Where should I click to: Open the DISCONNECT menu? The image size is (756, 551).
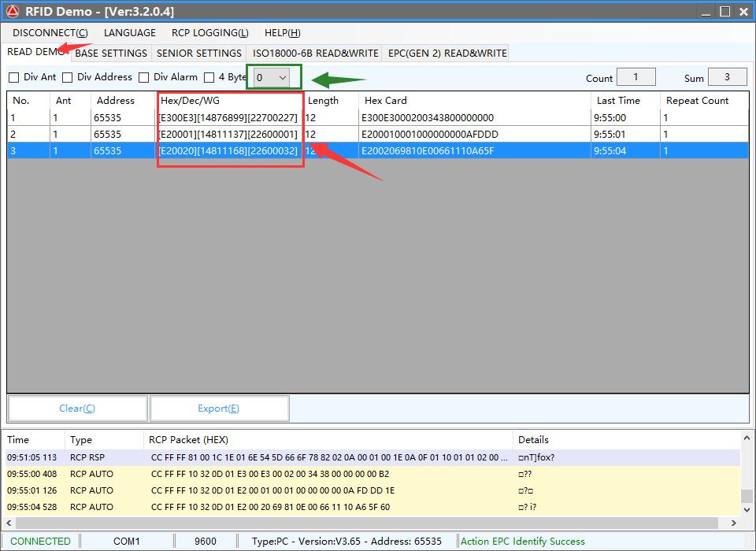click(50, 32)
